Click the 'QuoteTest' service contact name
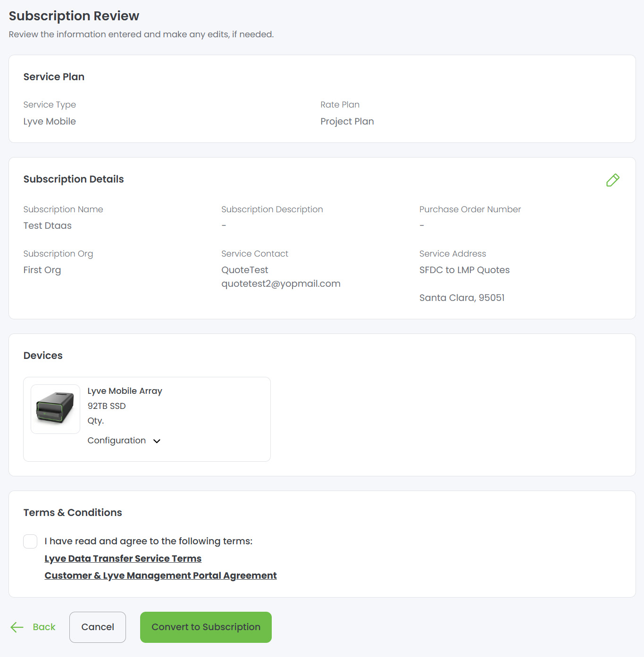The height and width of the screenshot is (657, 644). pos(244,270)
